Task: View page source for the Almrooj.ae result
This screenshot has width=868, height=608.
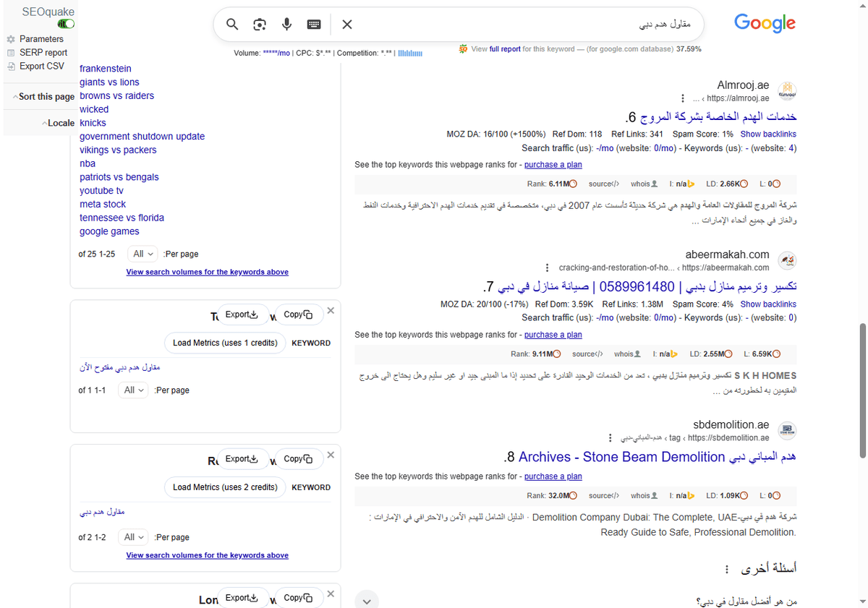Action: 605,184
